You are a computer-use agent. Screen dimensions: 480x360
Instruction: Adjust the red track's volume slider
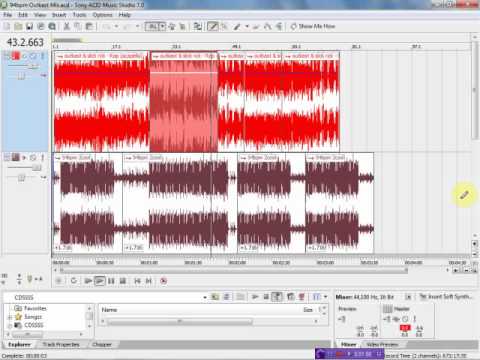tap(33, 67)
